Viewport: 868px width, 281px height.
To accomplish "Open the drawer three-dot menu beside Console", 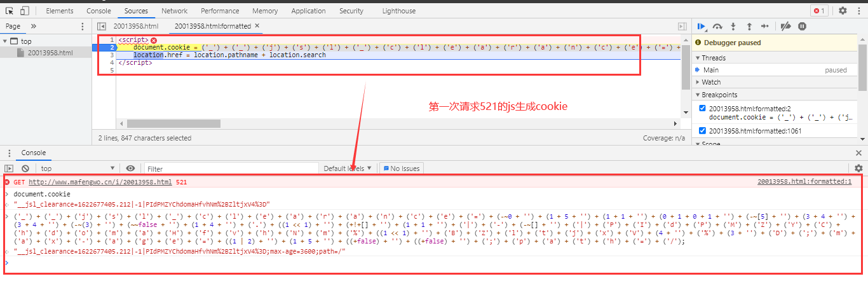I will click(9, 153).
